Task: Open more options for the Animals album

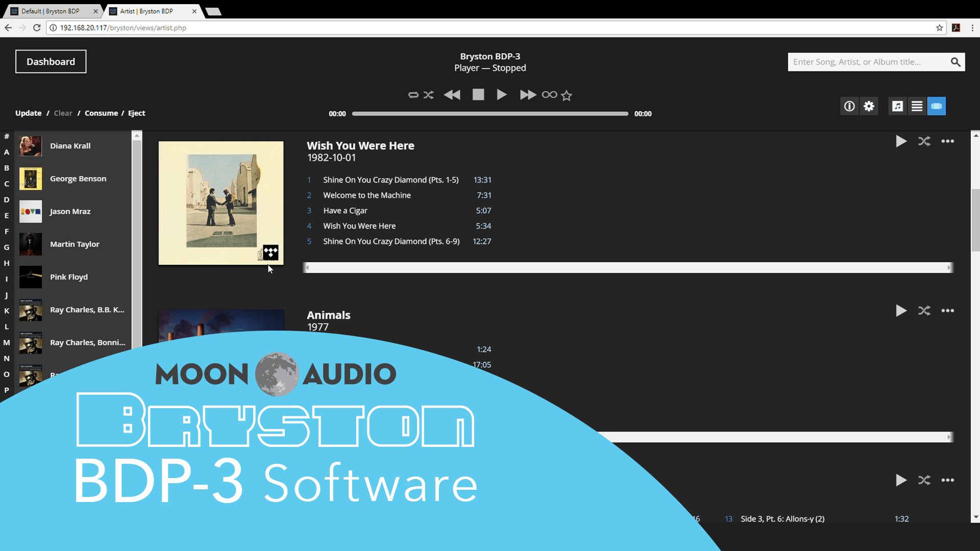Action: (948, 311)
